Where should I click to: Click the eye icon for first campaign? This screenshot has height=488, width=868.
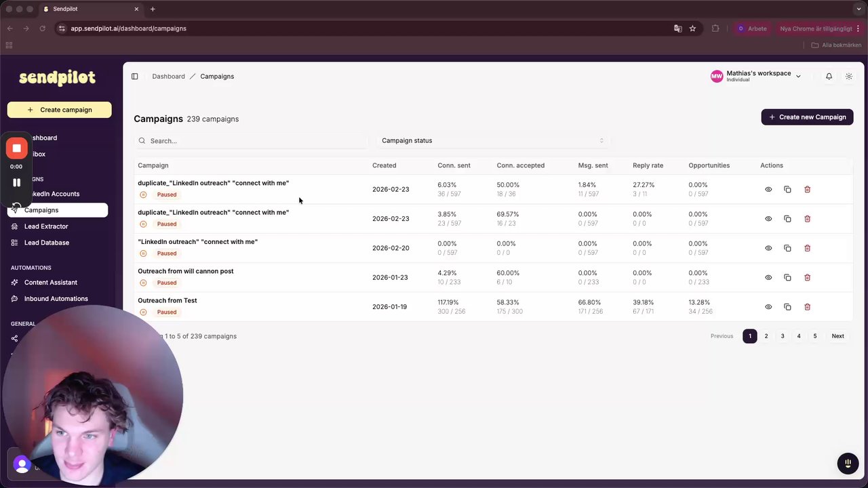pos(768,189)
